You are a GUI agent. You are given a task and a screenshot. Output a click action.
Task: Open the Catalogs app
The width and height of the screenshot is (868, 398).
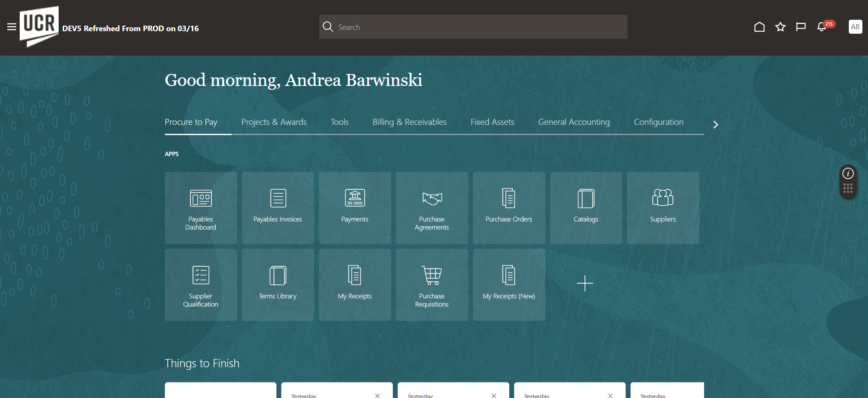(x=586, y=208)
